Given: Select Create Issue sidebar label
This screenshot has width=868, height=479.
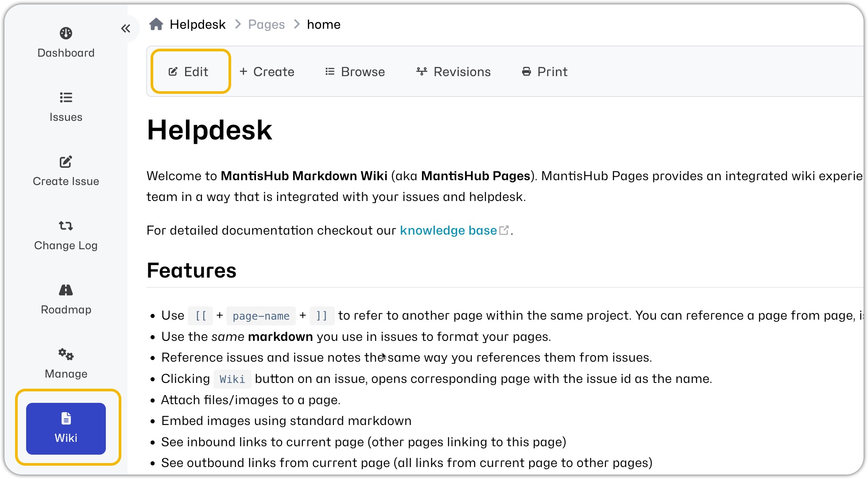Looking at the screenshot, I should (x=66, y=182).
